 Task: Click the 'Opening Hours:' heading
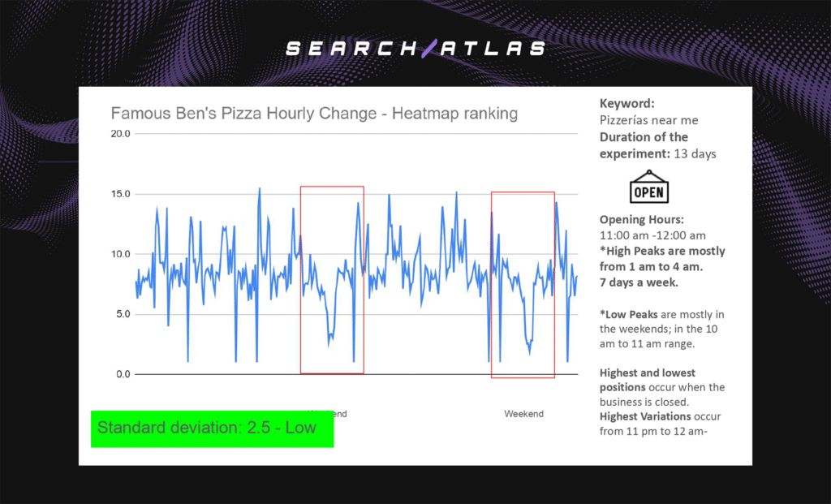pyautogui.click(x=641, y=220)
